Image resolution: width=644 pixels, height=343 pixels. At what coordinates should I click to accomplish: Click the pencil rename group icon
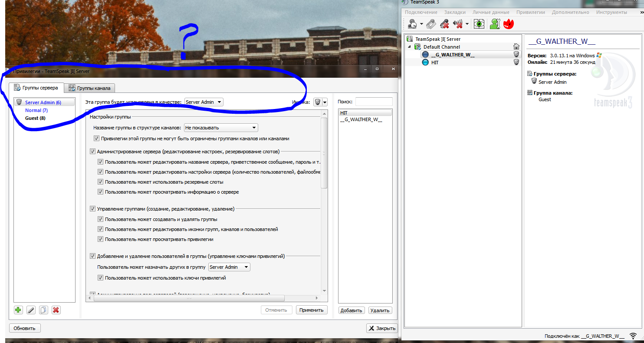(x=31, y=310)
